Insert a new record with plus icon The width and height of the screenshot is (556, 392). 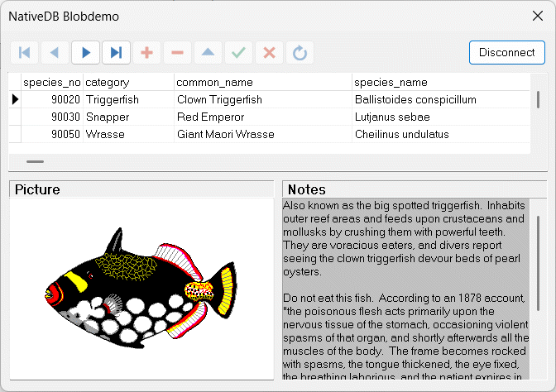[146, 52]
